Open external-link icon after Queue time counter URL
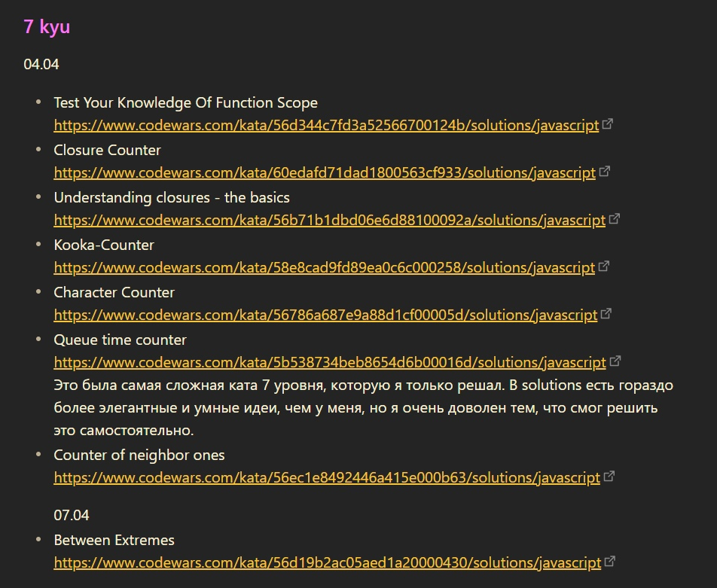This screenshot has width=717, height=588. [615, 361]
